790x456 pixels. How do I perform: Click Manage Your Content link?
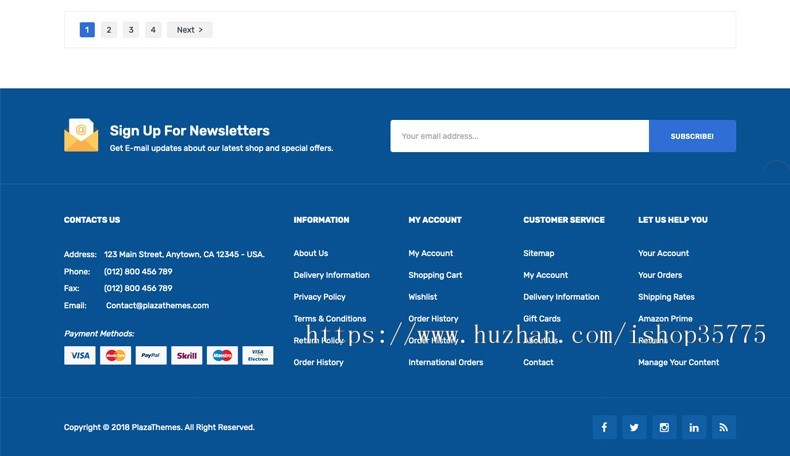[678, 362]
